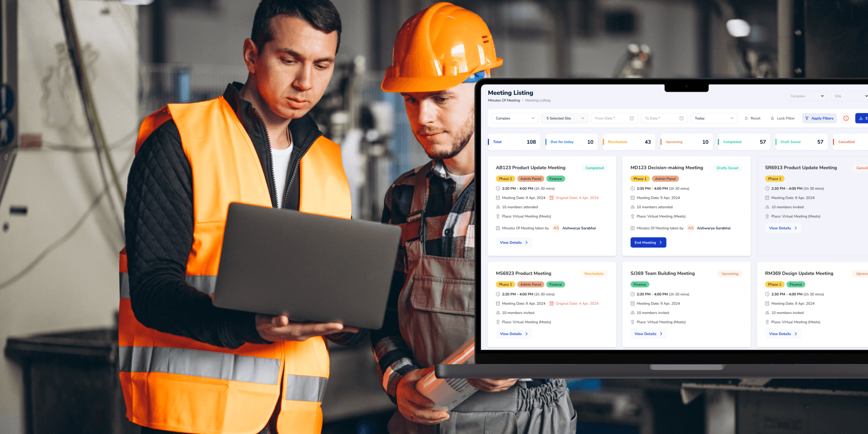This screenshot has height=434, width=868.
Task: Select the Upcoming 10 stat card
Action: (687, 142)
